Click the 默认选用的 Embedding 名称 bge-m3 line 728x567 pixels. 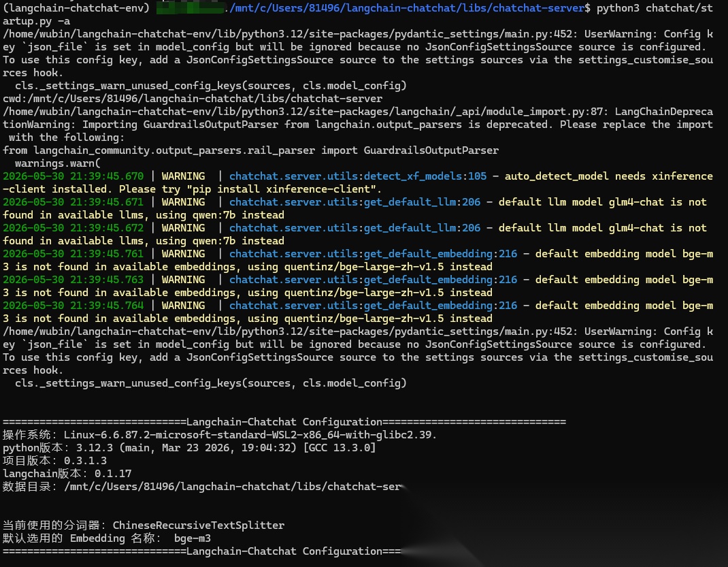pos(107,538)
